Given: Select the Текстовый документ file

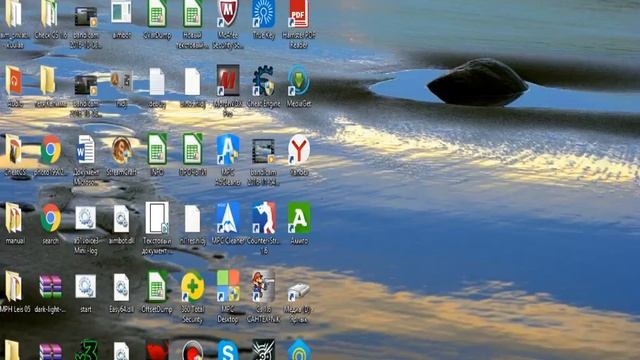Looking at the screenshot, I should click(x=157, y=218).
